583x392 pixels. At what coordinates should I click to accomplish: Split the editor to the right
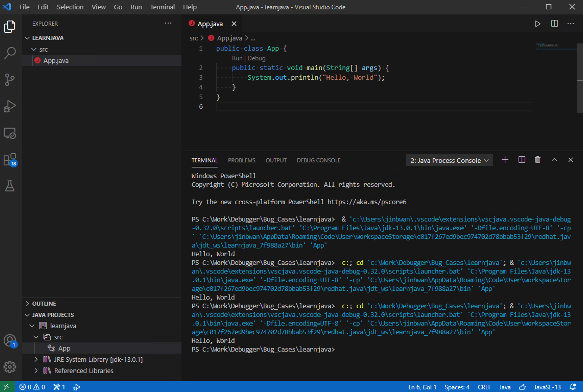[554, 24]
